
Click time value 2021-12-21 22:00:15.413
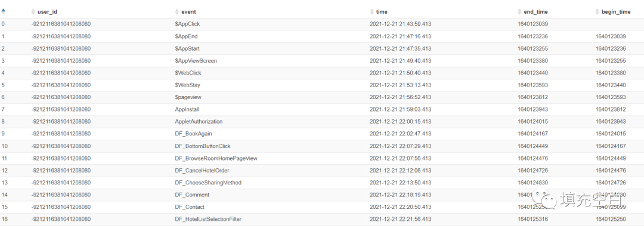[401, 122]
